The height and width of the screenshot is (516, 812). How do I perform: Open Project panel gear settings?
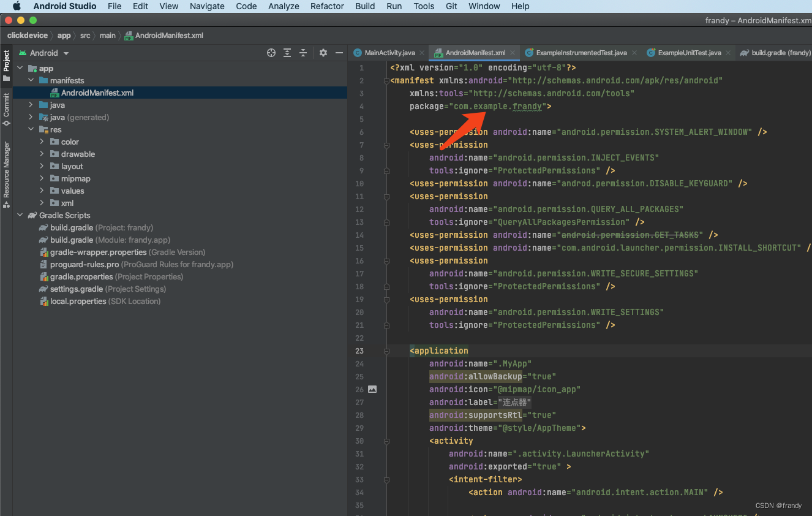(323, 53)
